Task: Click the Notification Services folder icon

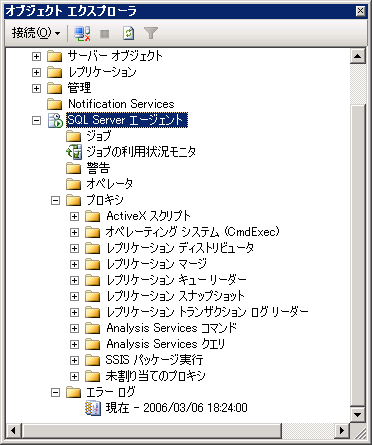Action: pos(54,104)
